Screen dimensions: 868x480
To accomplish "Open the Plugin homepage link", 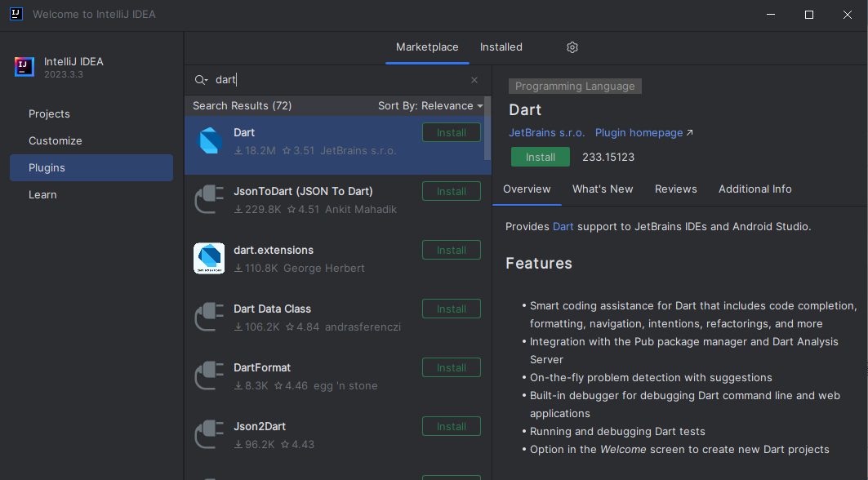I will point(643,133).
